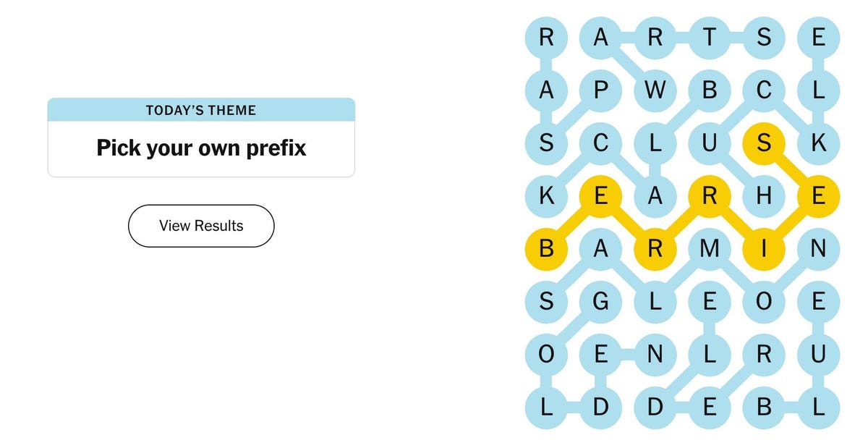868x448 pixels.
Task: Click the letter U next to the yellow S
Action: [709, 143]
